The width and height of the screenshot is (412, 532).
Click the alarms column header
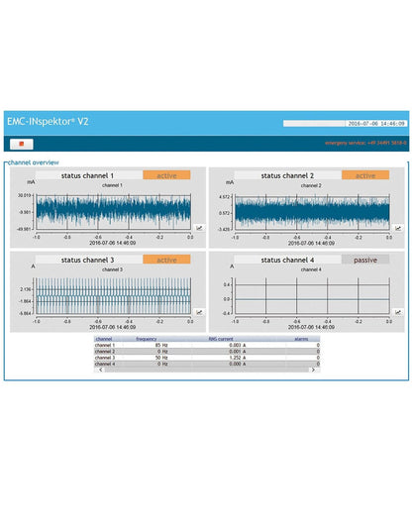point(301,339)
